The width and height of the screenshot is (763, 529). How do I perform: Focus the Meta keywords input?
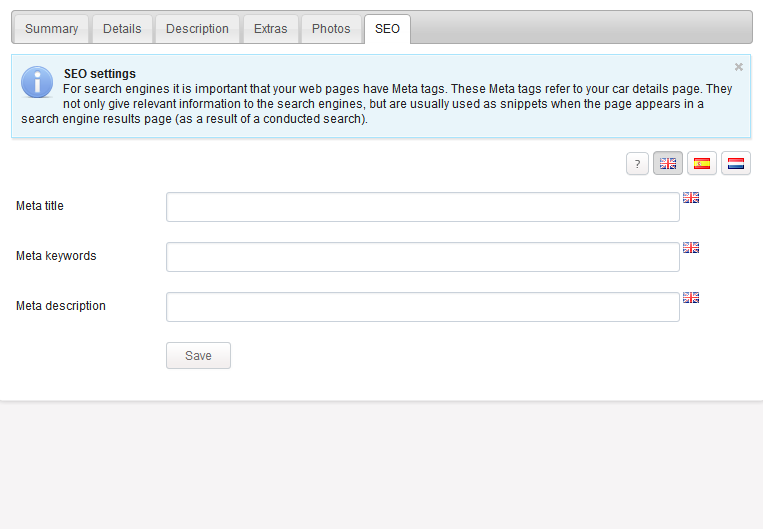click(423, 257)
